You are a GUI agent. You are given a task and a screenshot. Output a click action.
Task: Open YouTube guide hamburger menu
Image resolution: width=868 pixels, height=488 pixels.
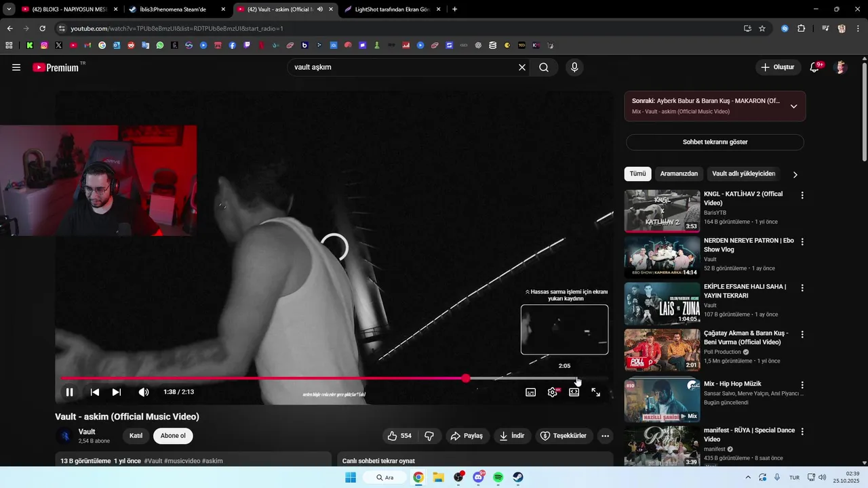point(16,67)
